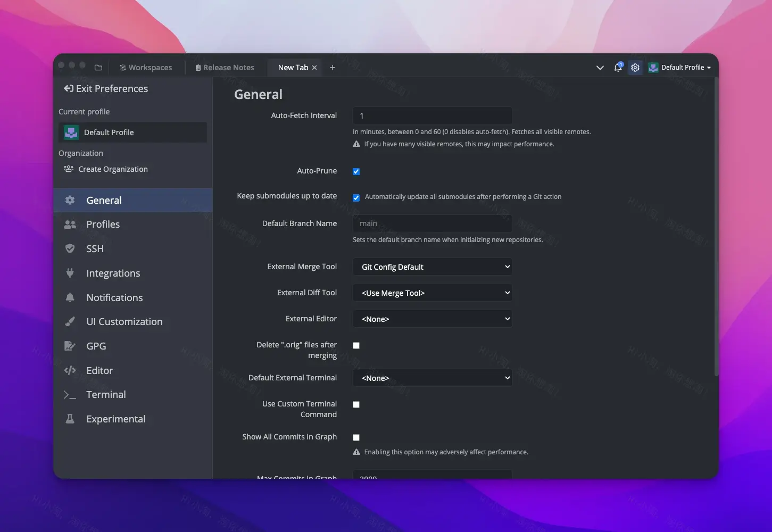Image resolution: width=772 pixels, height=532 pixels.
Task: Uncheck automatic submodule updates
Action: tap(356, 197)
